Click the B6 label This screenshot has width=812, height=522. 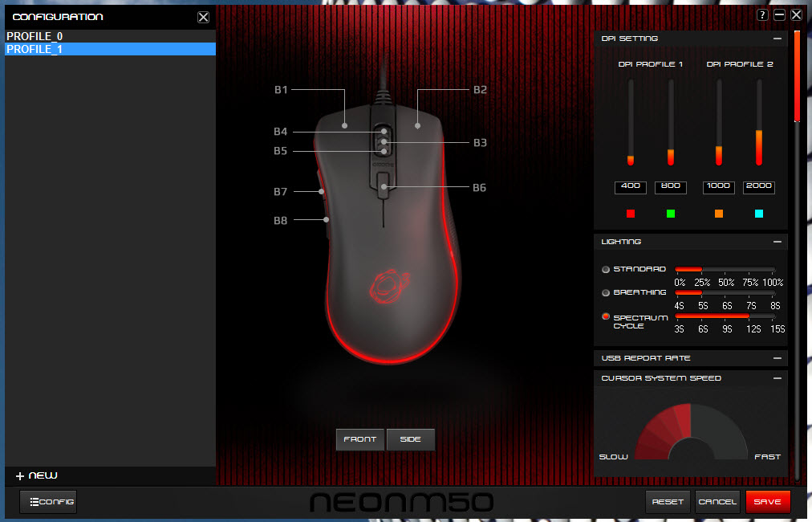coord(480,188)
